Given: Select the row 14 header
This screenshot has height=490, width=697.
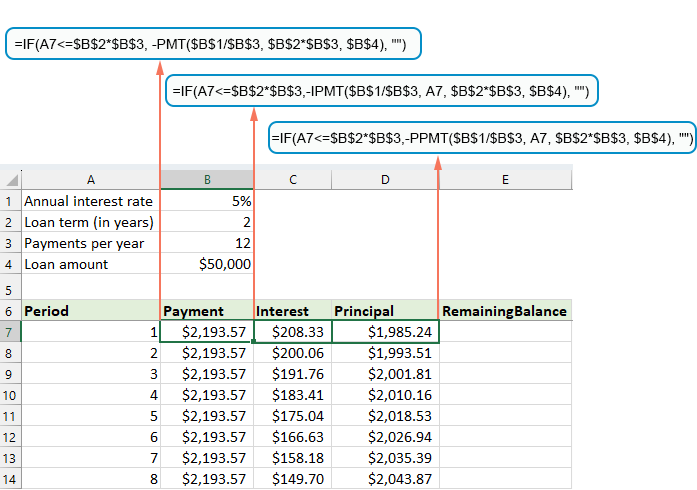Looking at the screenshot, I should click(10, 479).
